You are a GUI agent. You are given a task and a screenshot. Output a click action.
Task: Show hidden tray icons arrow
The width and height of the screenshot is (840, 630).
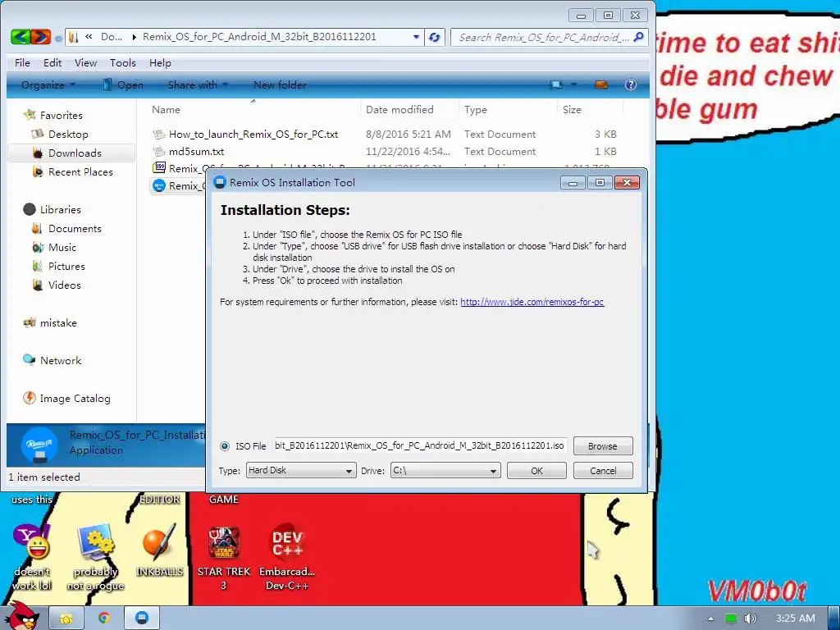point(710,619)
